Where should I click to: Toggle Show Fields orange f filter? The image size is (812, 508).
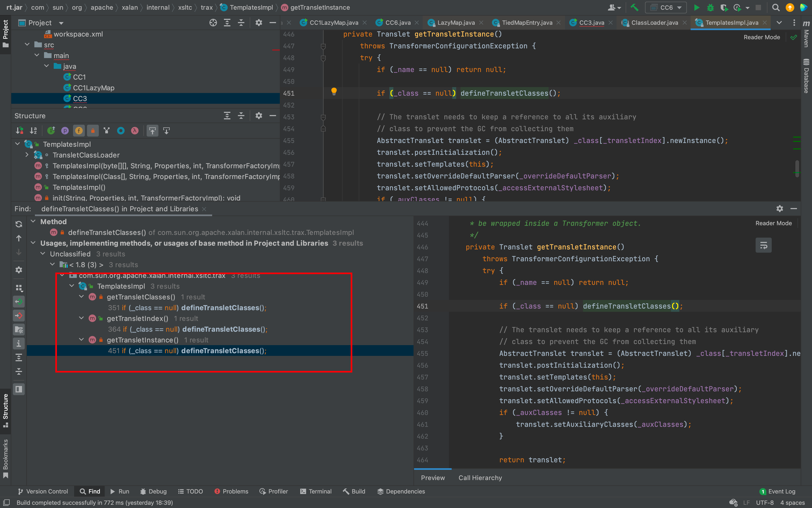[x=79, y=131]
